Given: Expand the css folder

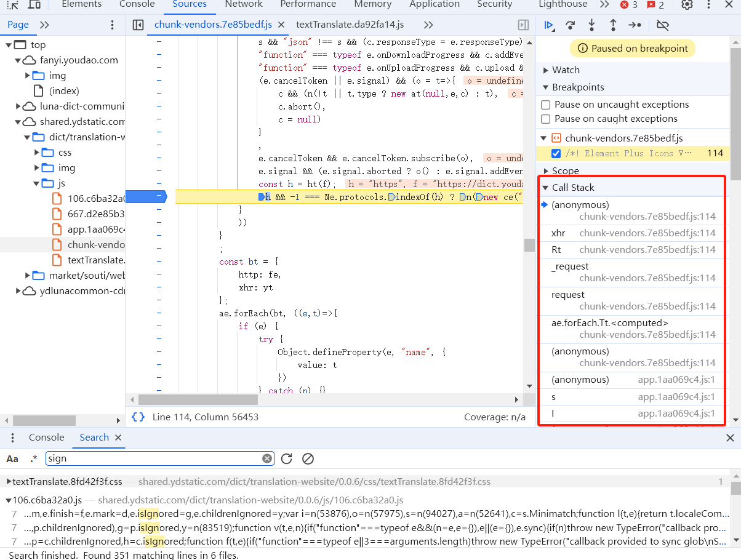Looking at the screenshot, I should (36, 153).
